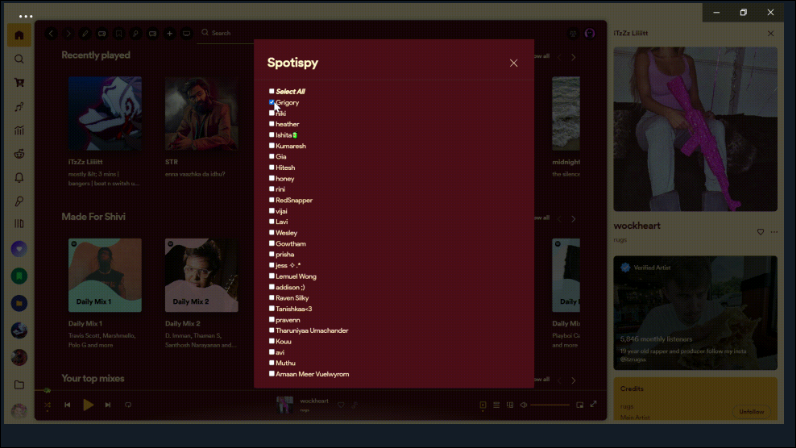
Task: Like wockheart with heart in right panel
Action: [x=760, y=232]
